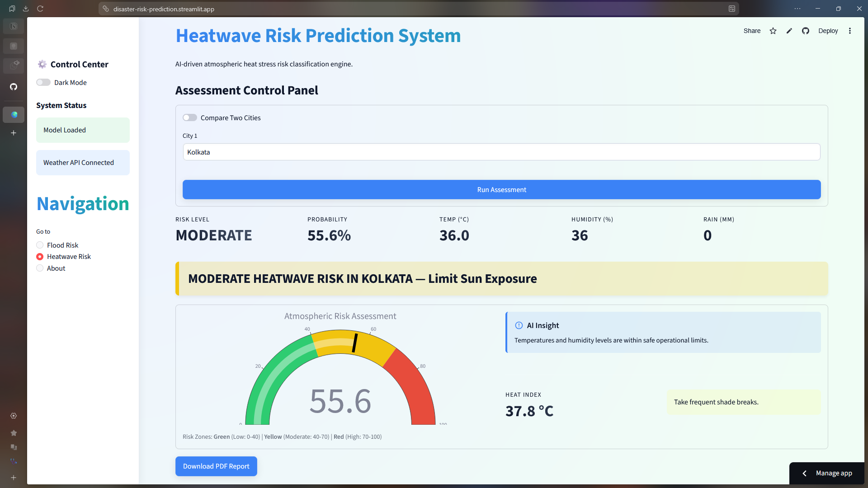This screenshot has height=488, width=868.
Task: Open browser settings hexagon icon in sidebar
Action: coord(14,416)
